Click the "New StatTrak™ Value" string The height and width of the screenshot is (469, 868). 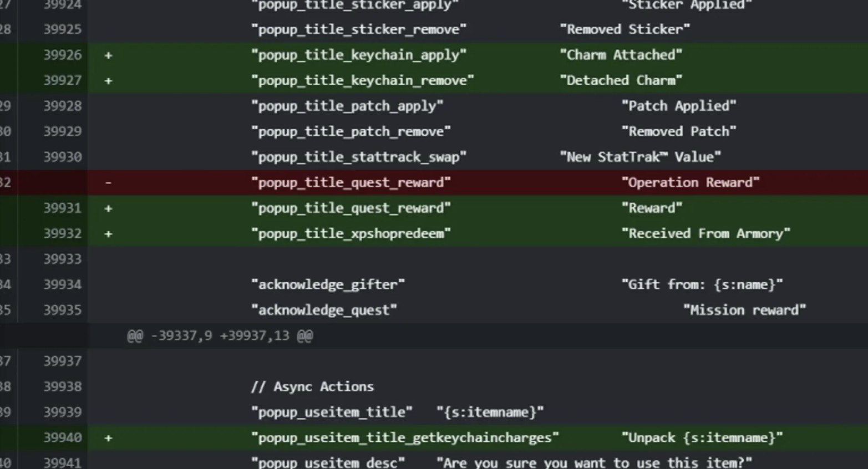641,157
